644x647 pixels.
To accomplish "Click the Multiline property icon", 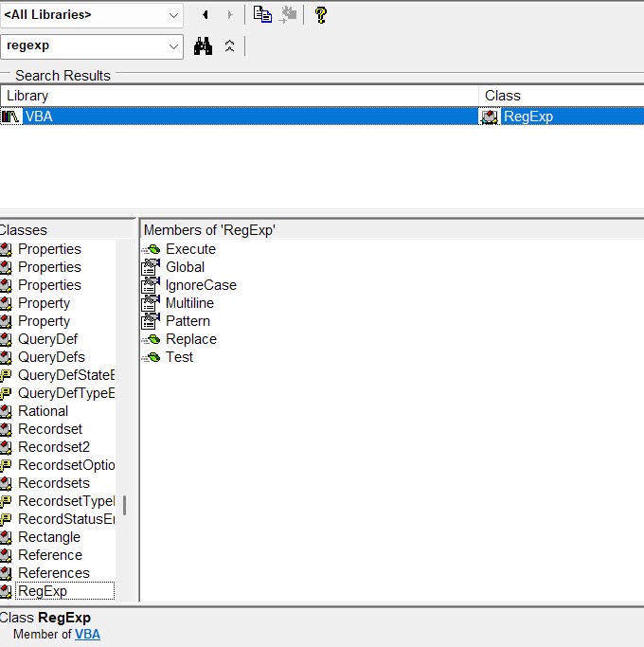I will [151, 303].
